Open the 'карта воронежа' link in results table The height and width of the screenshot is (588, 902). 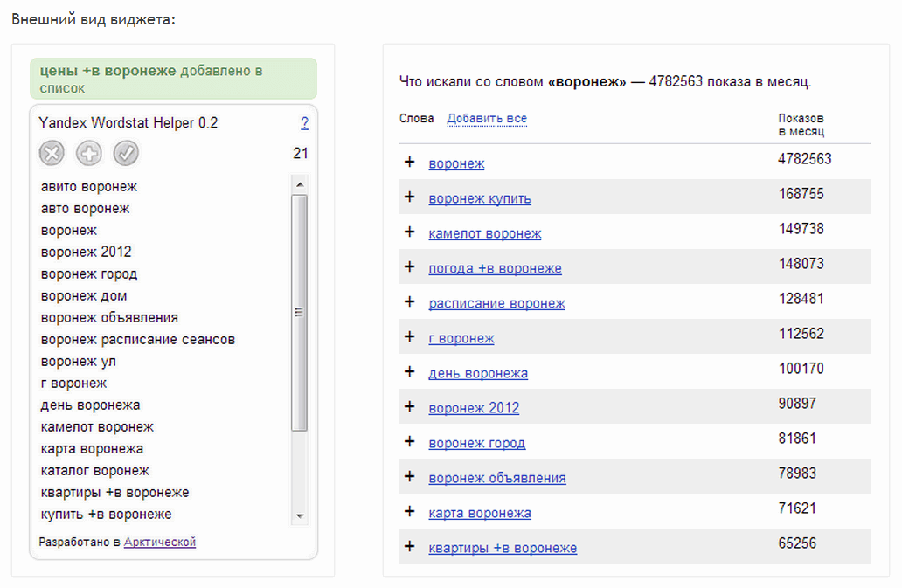pos(480,513)
